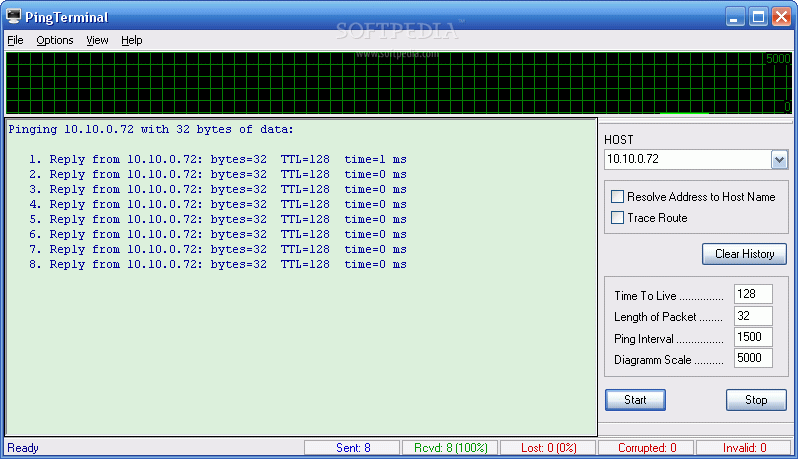Click the 'Sent: 8' status panel
The width and height of the screenshot is (798, 459).
352,448
